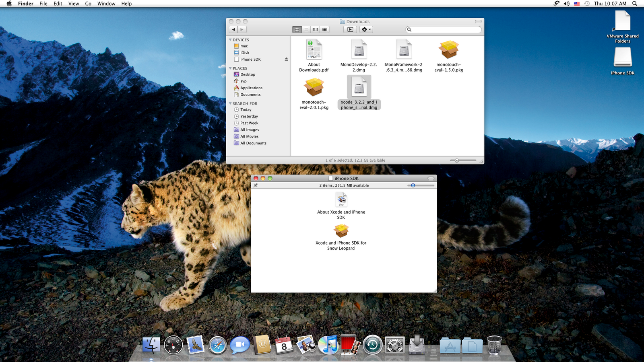Select About Downloads.pdf file icon
Screen dimensions: 644x362
click(314, 49)
